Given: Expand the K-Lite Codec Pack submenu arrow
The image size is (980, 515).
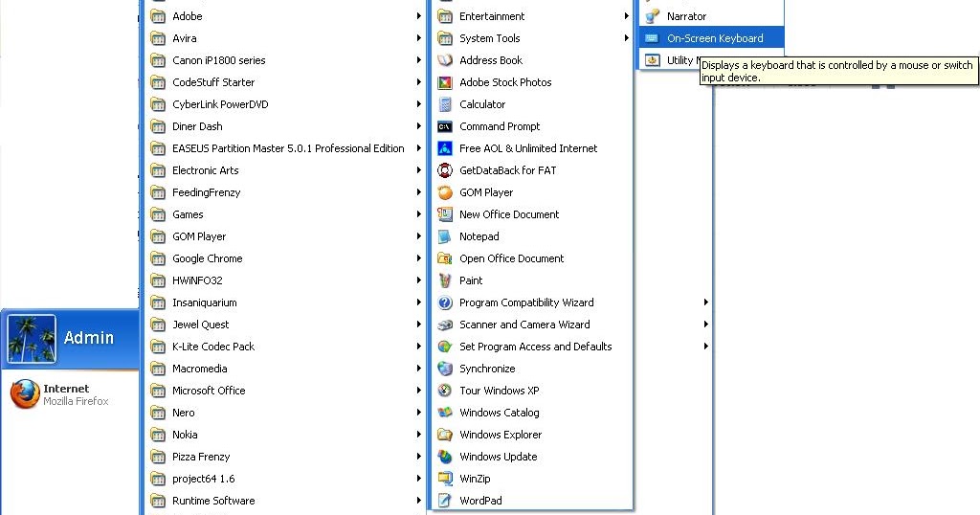Looking at the screenshot, I should (x=419, y=347).
